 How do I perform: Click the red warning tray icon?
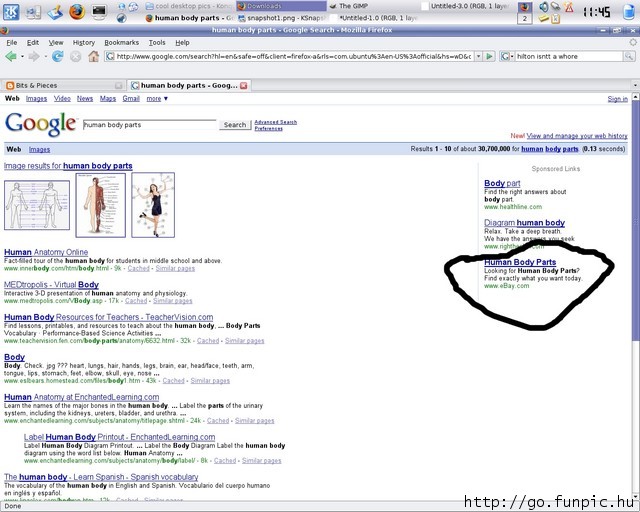click(x=569, y=7)
